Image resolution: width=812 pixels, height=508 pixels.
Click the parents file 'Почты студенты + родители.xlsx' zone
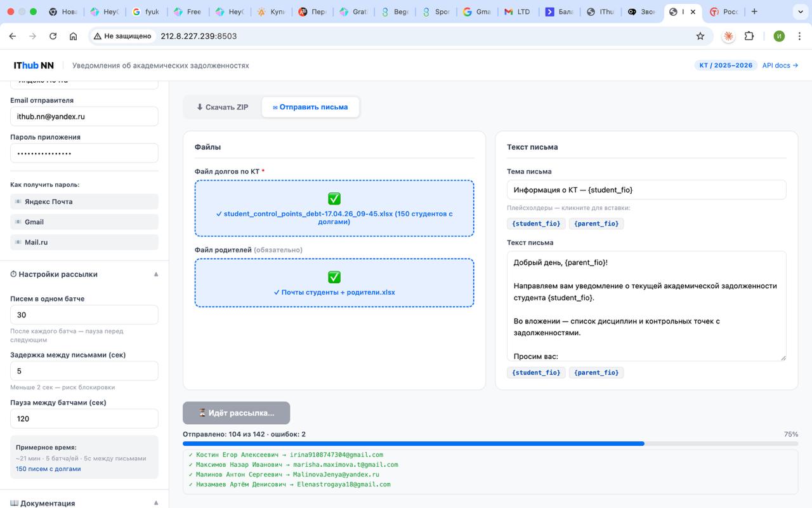[x=334, y=283]
